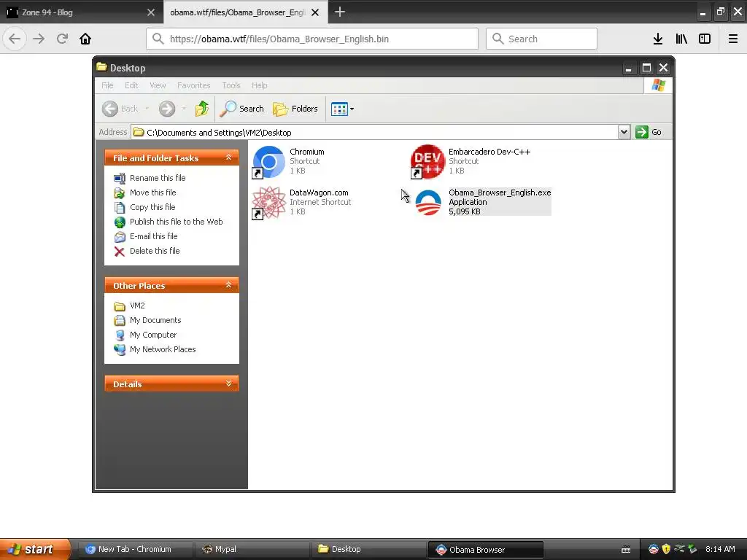Click the keyboard icon in the taskbar
The width and height of the screenshot is (747, 560).
[626, 550]
